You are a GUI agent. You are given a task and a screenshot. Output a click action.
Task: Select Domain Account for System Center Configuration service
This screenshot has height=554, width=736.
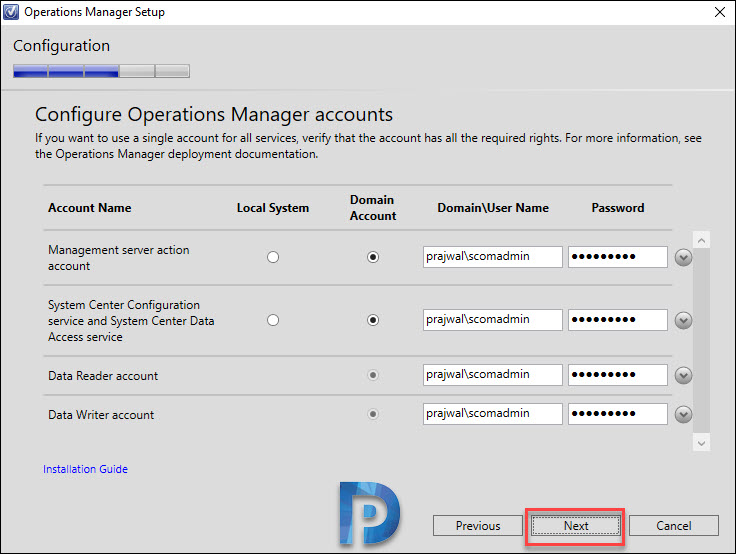pyautogui.click(x=373, y=320)
